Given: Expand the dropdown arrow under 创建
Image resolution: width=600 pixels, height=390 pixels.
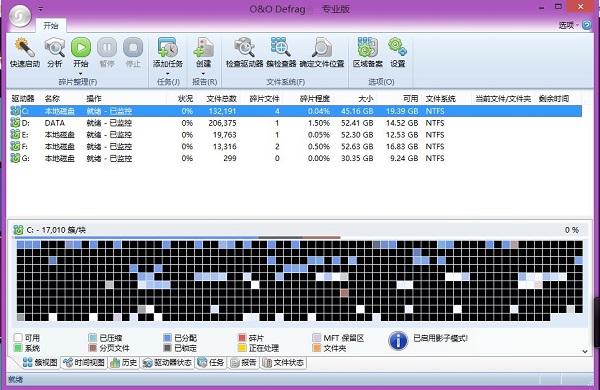Looking at the screenshot, I should pyautogui.click(x=203, y=73).
